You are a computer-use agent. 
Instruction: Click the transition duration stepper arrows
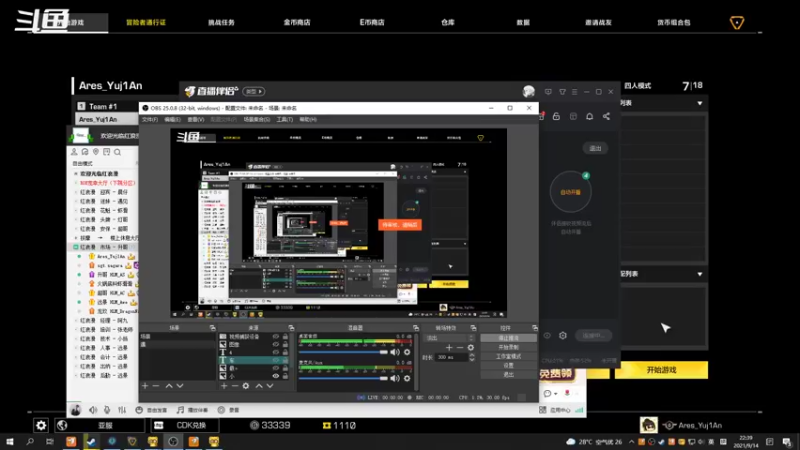click(471, 357)
